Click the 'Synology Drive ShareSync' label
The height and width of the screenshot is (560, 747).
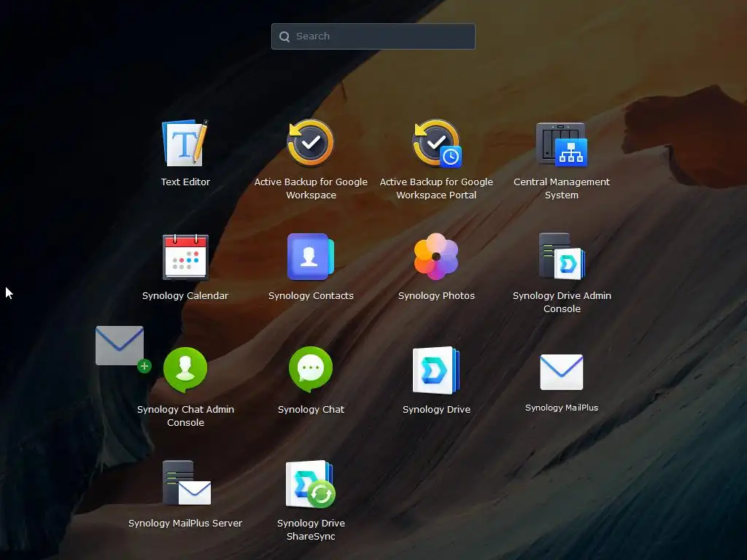311,529
